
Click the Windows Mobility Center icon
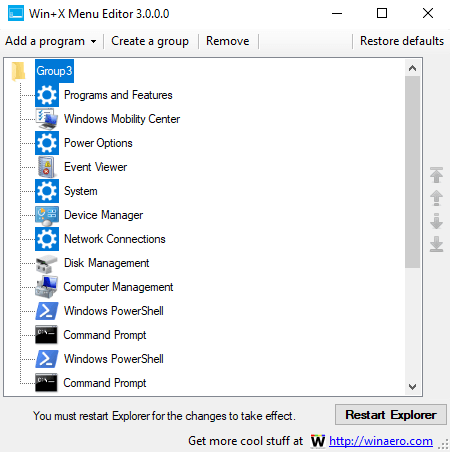point(47,119)
